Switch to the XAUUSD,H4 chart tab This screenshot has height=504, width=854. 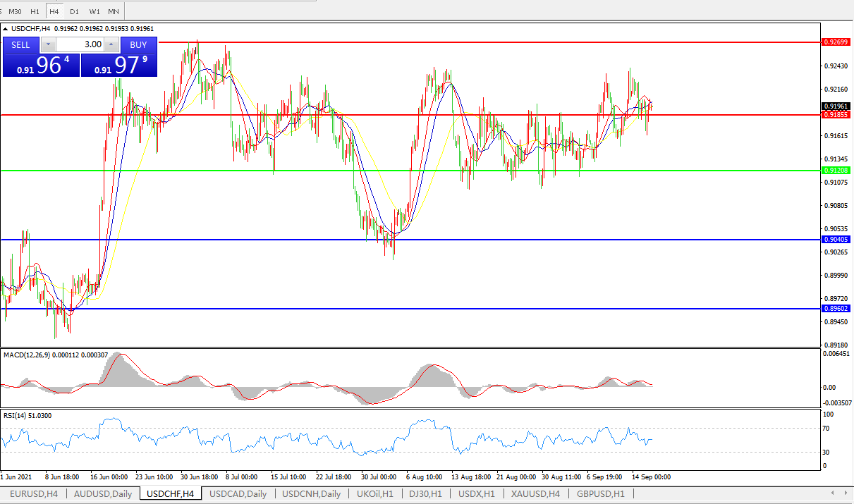(535, 494)
